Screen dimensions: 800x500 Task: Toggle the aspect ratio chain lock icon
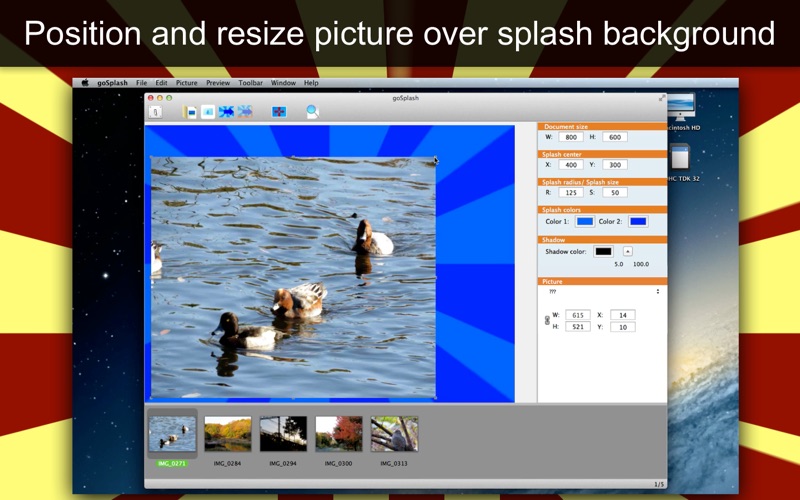[x=547, y=320]
